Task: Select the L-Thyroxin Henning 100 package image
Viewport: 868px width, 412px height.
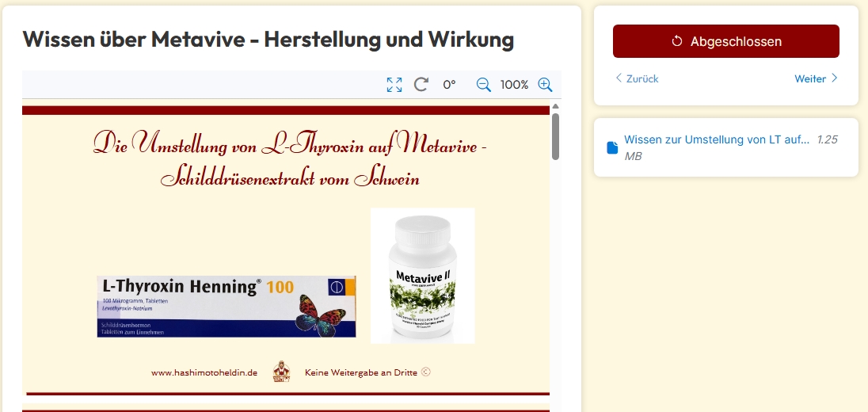Action: pos(227,307)
